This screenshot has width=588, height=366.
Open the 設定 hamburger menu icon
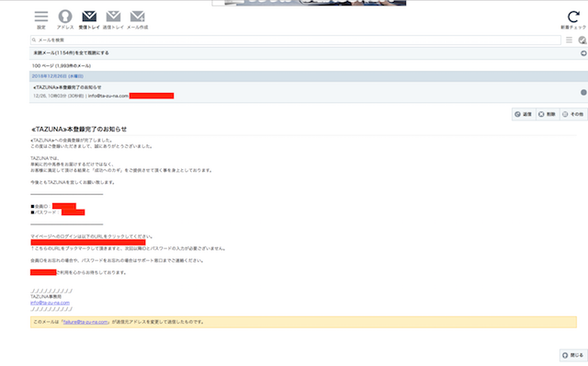(41, 17)
